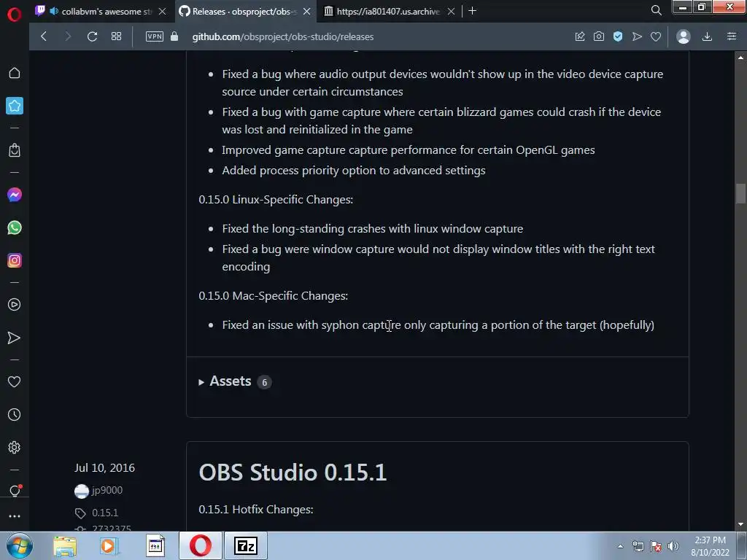Add page to bookmarks heart icon
The width and height of the screenshot is (747, 560).
click(x=656, y=36)
